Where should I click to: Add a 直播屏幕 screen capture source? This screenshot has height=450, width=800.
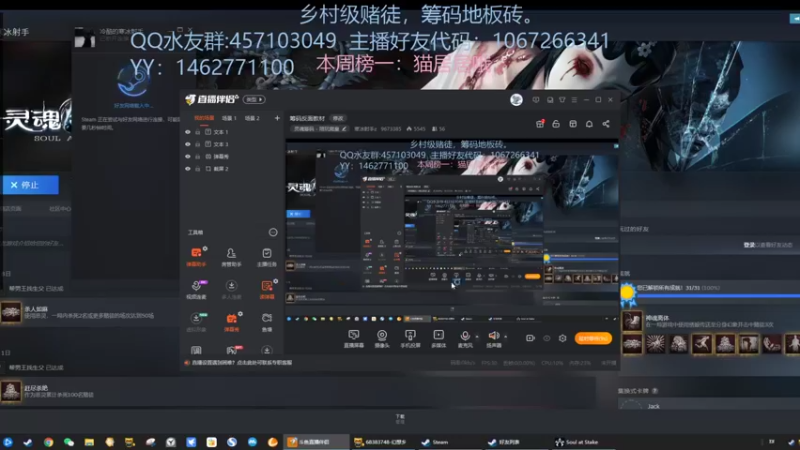point(354,339)
